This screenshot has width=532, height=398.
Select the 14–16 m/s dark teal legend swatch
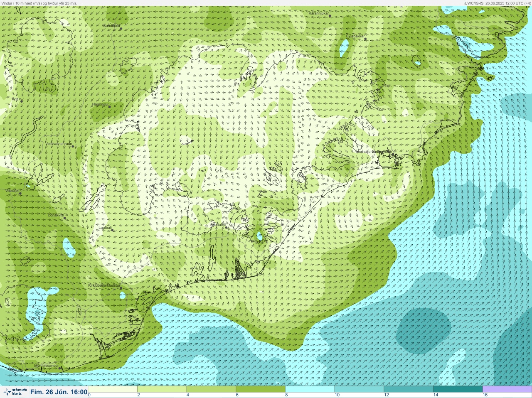click(x=458, y=389)
